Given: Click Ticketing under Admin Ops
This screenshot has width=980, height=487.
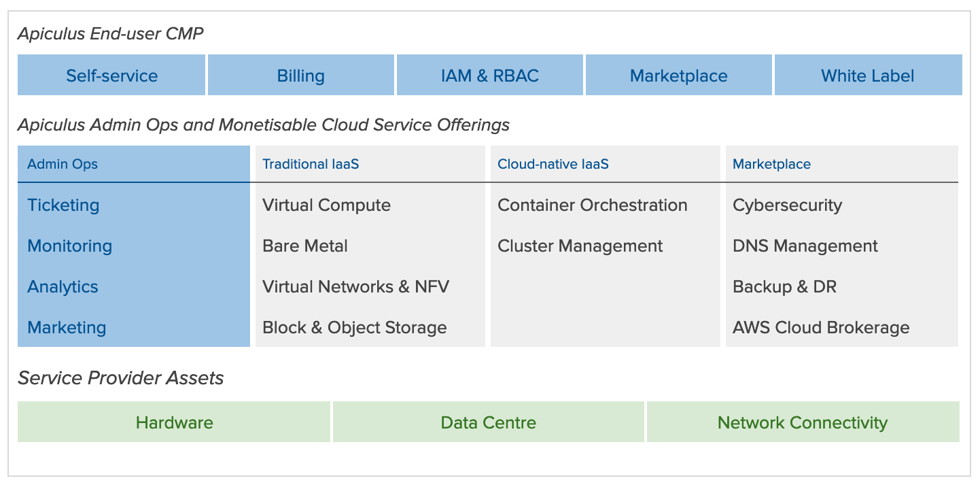Looking at the screenshot, I should coord(63,205).
